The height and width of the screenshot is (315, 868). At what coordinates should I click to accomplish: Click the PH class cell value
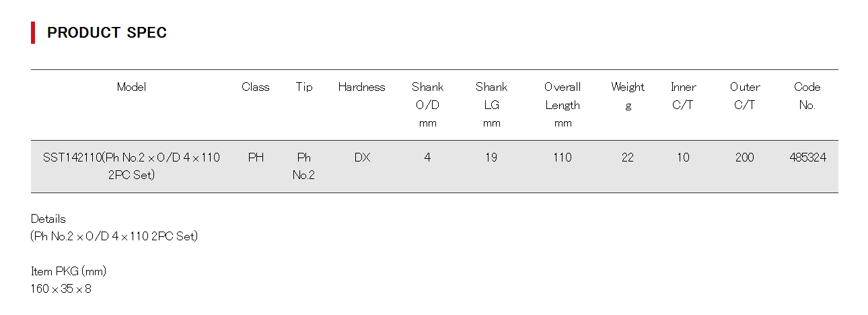click(x=256, y=157)
